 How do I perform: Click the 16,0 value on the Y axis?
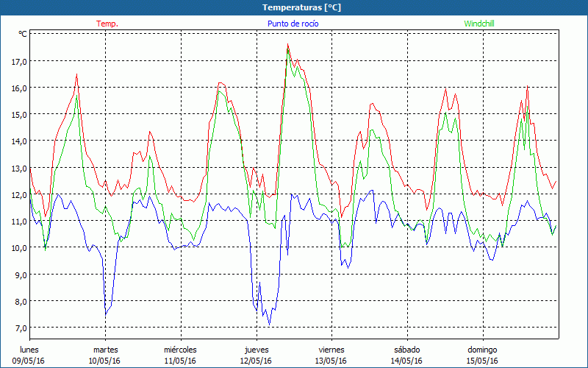coord(18,88)
